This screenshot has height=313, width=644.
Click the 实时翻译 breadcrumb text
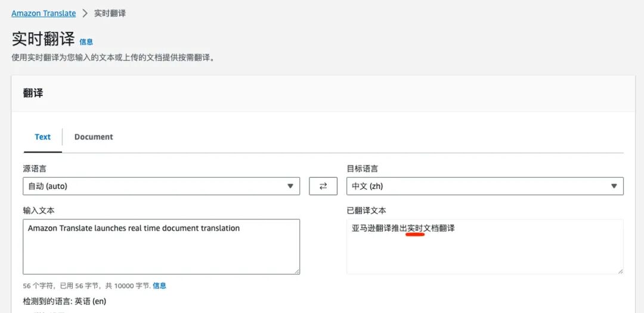[x=110, y=13]
